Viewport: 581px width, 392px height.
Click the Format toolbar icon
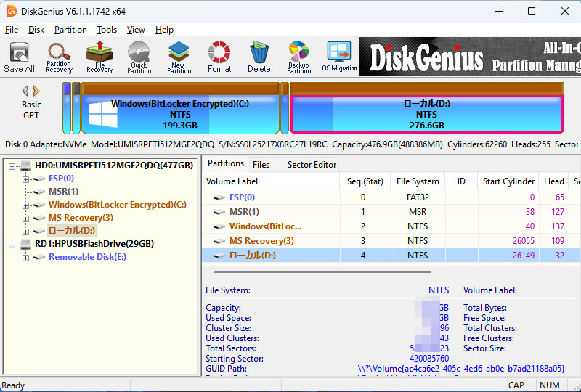219,57
